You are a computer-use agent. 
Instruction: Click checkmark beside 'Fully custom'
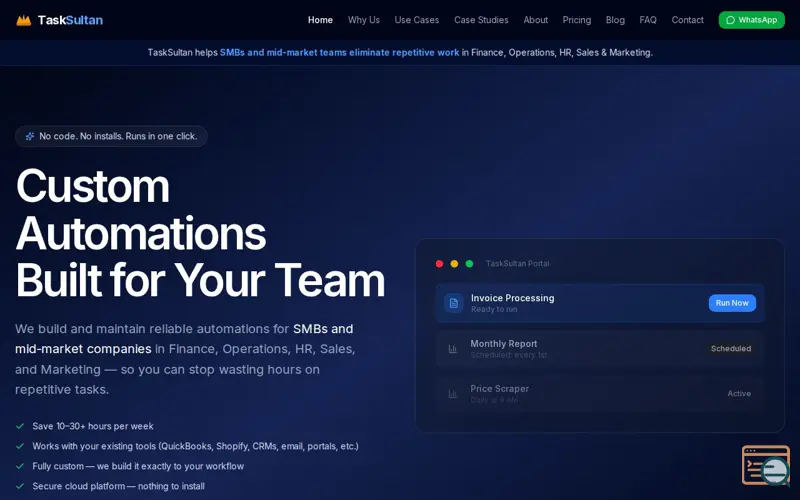click(20, 466)
